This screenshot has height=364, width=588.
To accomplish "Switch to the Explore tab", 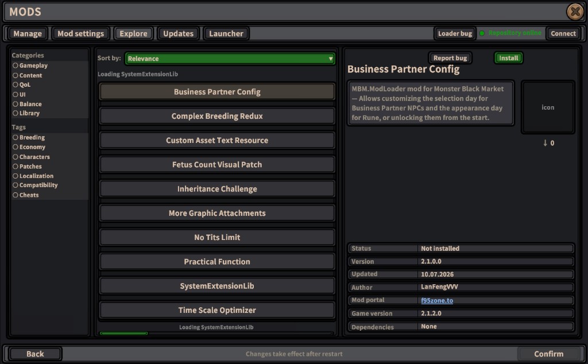I will [x=133, y=33].
